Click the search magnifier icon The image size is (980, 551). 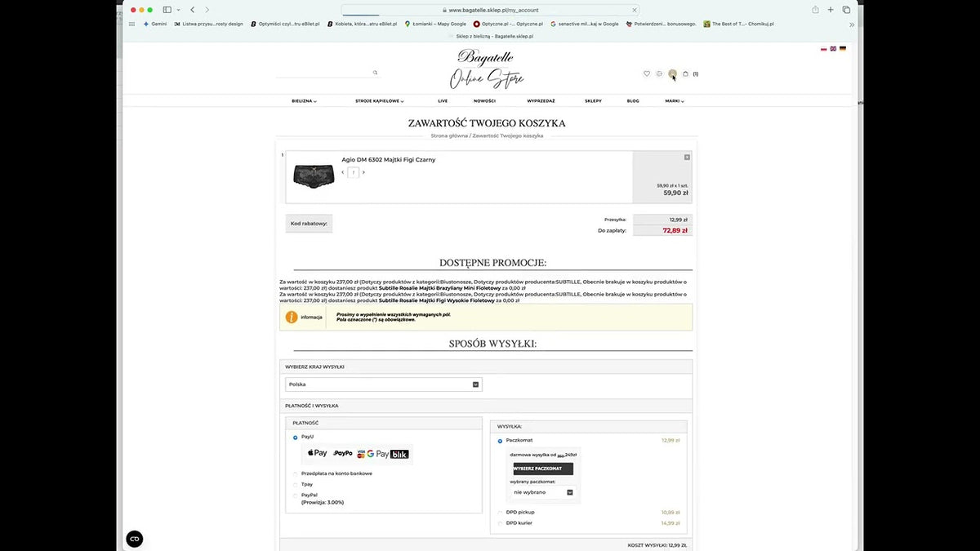pyautogui.click(x=376, y=73)
